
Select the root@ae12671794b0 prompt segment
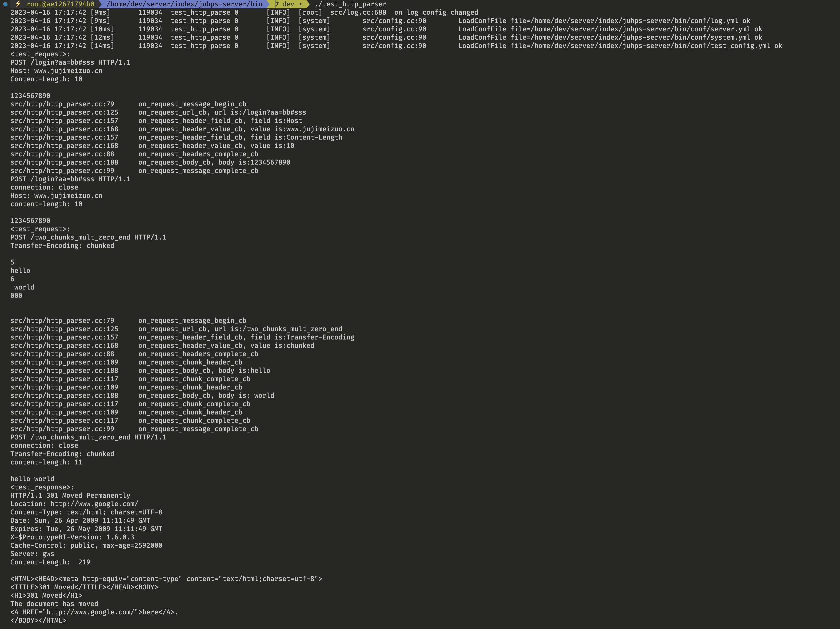point(60,4)
